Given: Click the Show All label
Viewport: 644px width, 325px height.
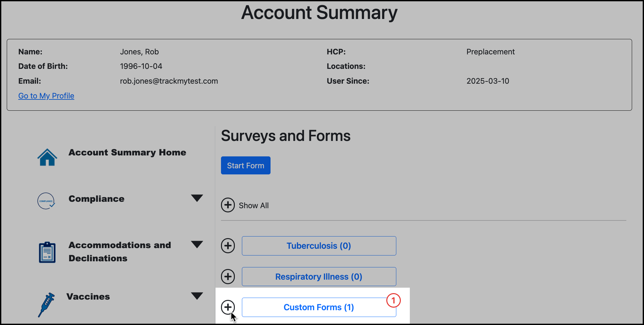Looking at the screenshot, I should pyautogui.click(x=253, y=205).
